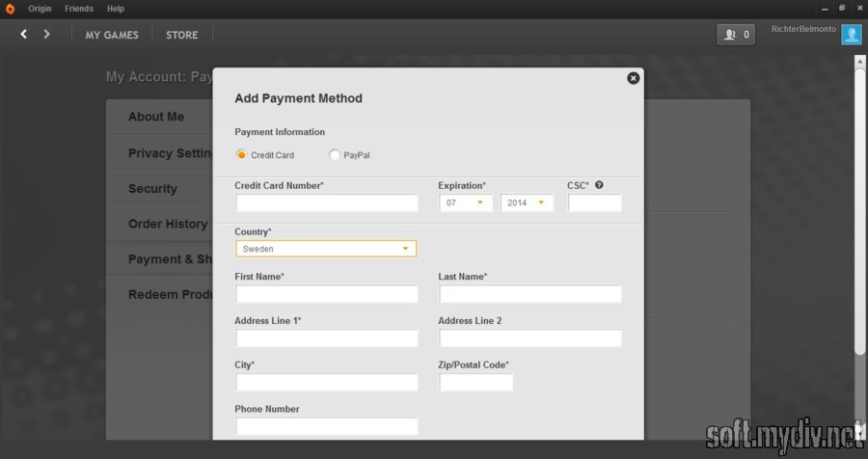This screenshot has height=459, width=868.
Task: Open the Country dropdown showing Sweden
Action: [x=326, y=249]
